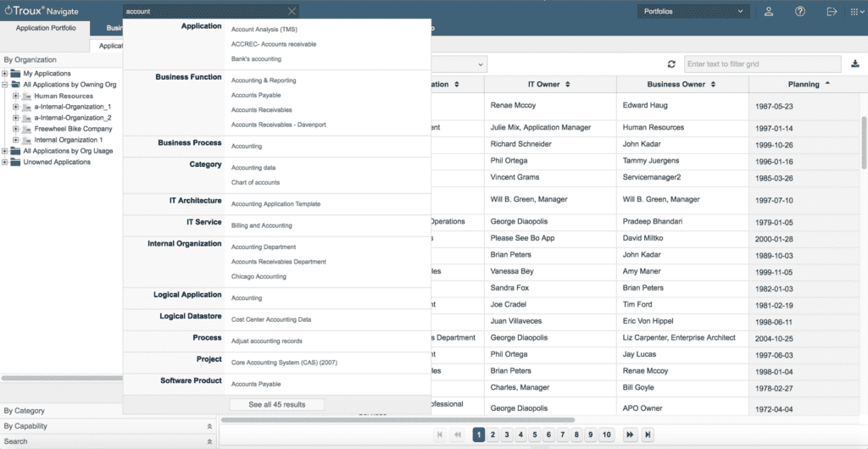The height and width of the screenshot is (449, 868).
Task: Open the help question mark icon
Action: click(800, 12)
